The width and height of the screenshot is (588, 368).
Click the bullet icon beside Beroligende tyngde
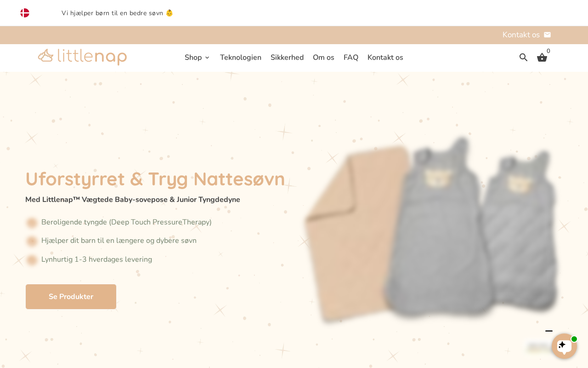click(32, 223)
